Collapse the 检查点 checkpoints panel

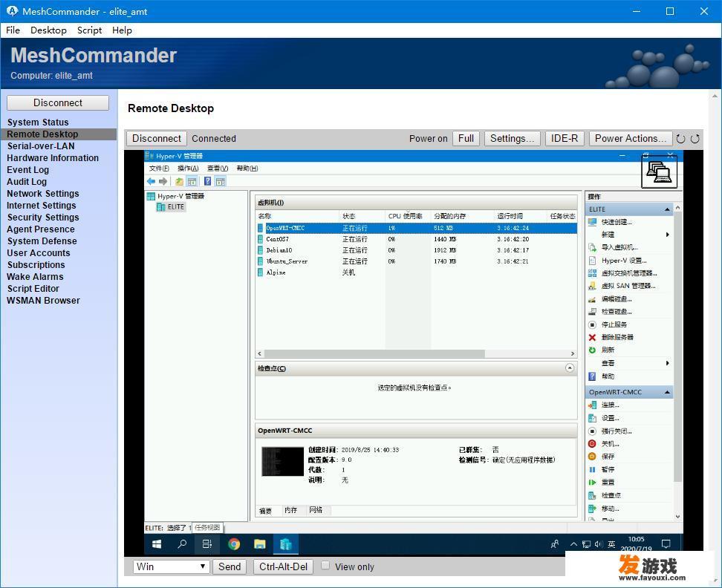pyautogui.click(x=570, y=368)
